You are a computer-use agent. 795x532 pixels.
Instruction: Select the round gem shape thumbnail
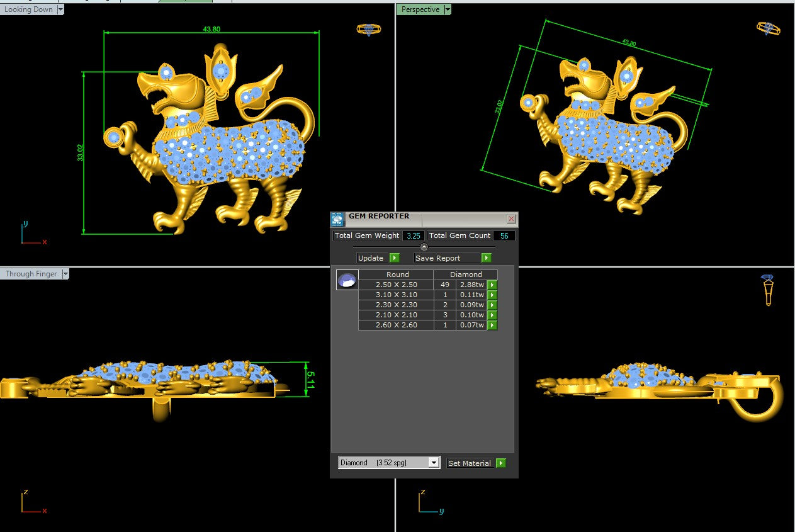[x=347, y=280]
